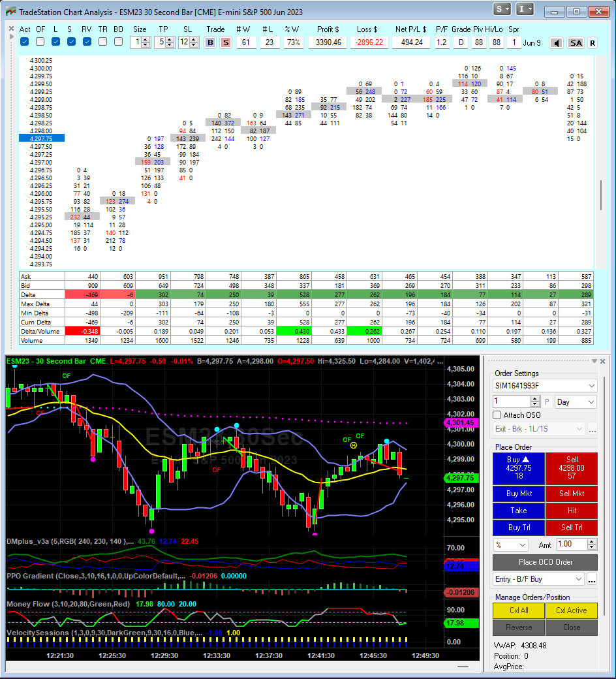Click the Hit button
Image resolution: width=616 pixels, height=679 pixels.
(x=572, y=511)
